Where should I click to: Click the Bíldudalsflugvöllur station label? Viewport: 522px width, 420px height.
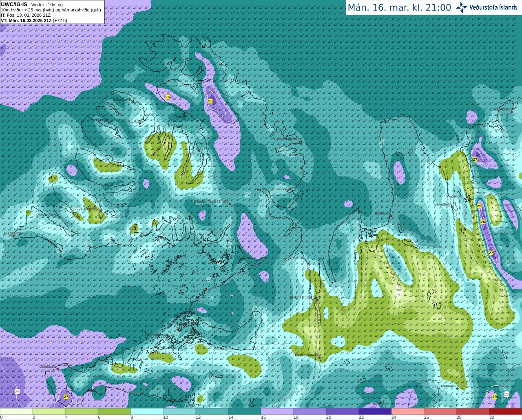pos(85,208)
